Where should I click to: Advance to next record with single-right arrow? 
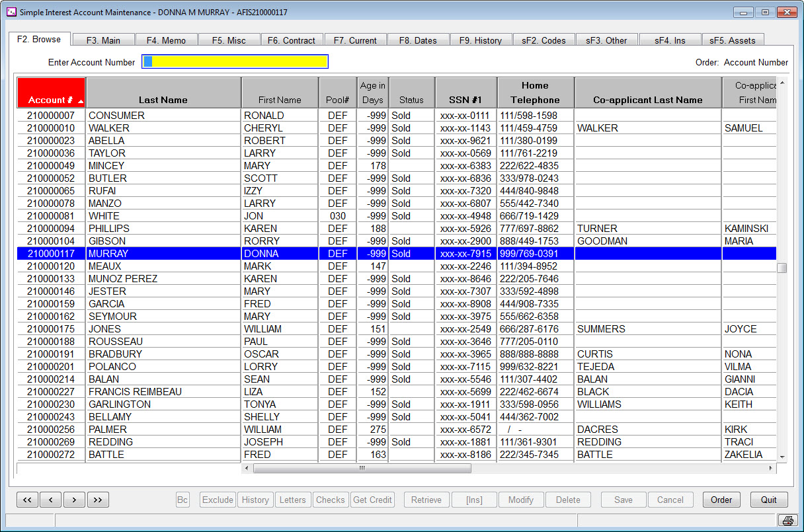pyautogui.click(x=74, y=500)
